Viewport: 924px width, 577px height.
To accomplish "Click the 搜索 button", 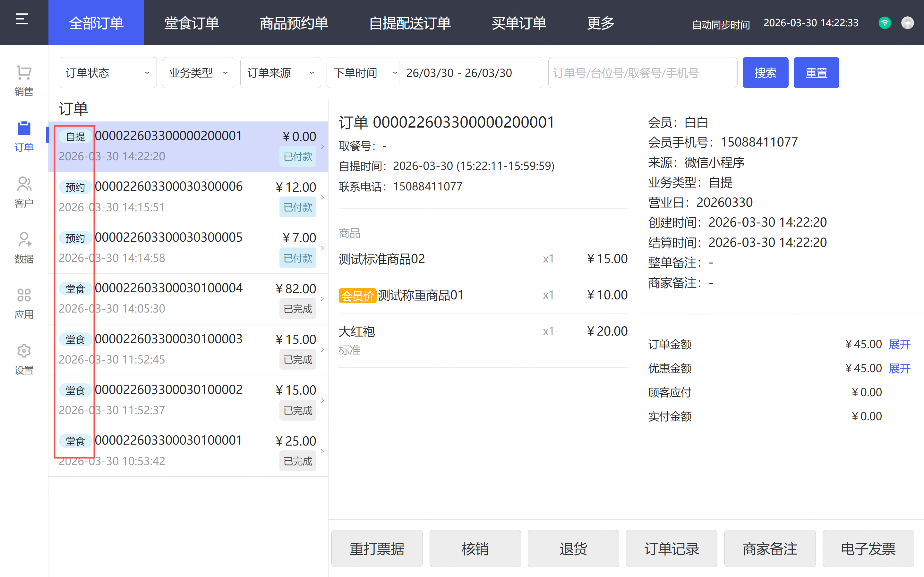I will click(765, 72).
